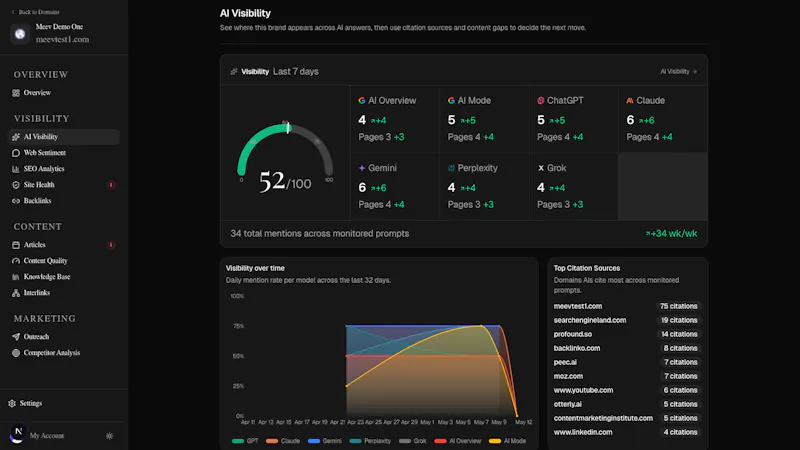Viewport: 800px width, 450px height.
Task: Click the Meev Demo One domain logo
Action: [20, 34]
